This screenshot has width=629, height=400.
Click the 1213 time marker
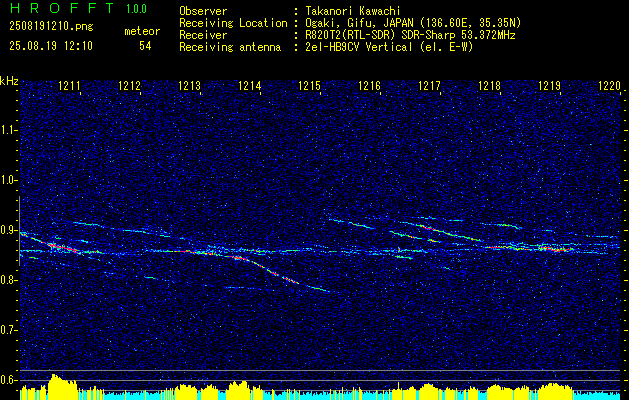click(x=189, y=86)
